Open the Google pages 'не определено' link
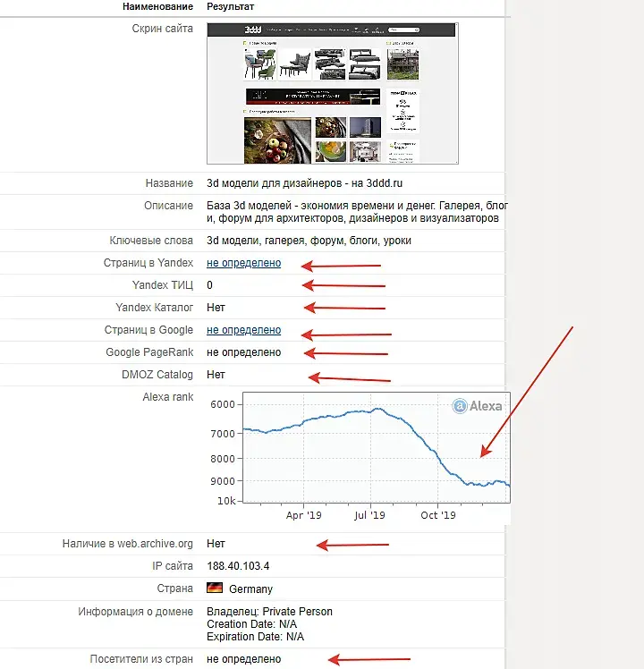The image size is (644, 669). click(243, 330)
